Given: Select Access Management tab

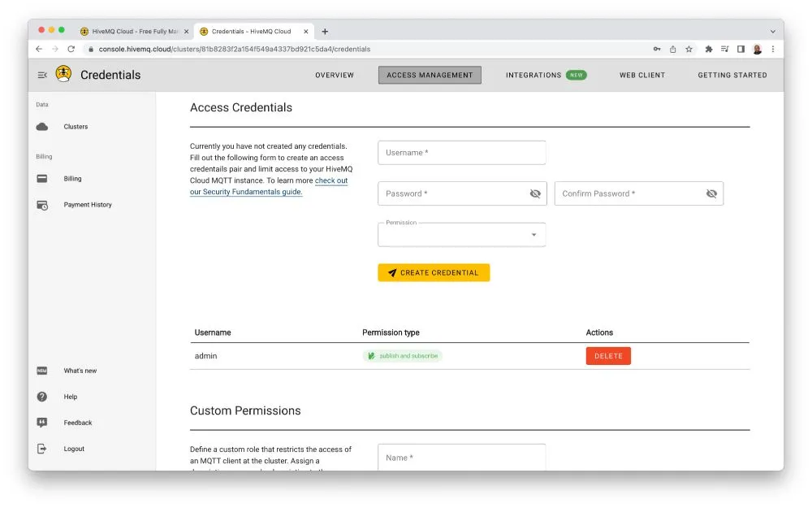Looking at the screenshot, I should click(430, 75).
